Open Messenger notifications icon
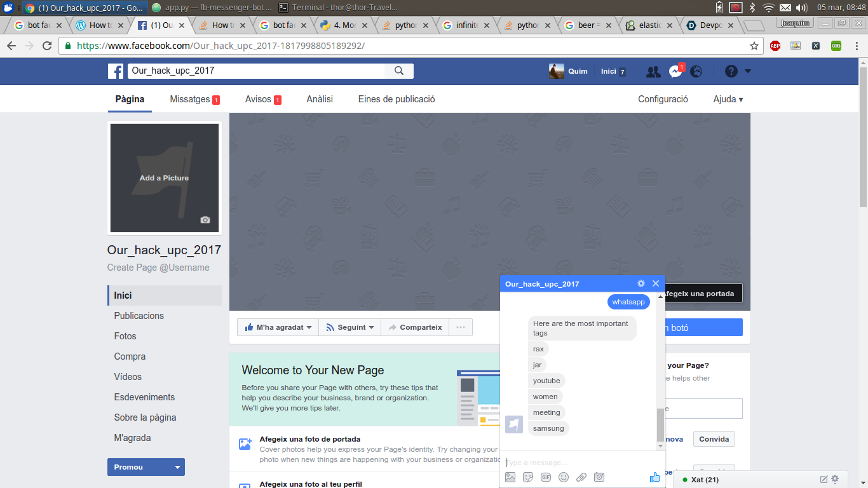The height and width of the screenshot is (488, 868). (x=675, y=72)
